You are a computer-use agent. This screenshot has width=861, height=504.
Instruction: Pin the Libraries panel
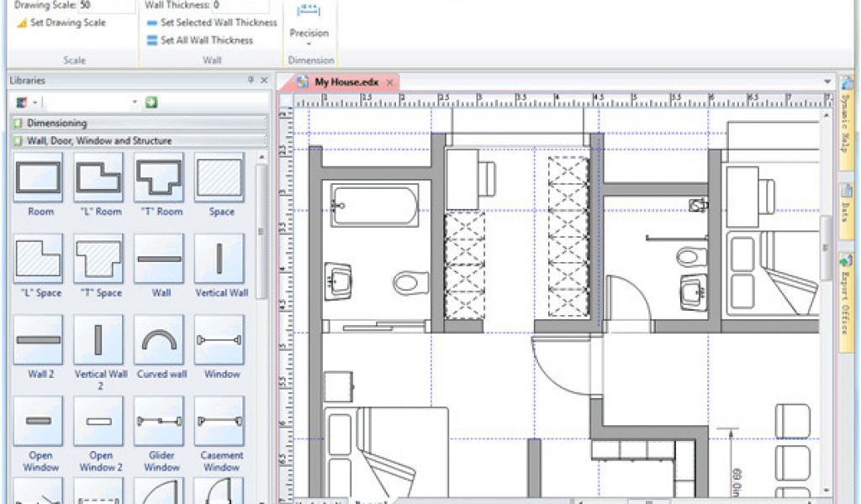[x=250, y=81]
